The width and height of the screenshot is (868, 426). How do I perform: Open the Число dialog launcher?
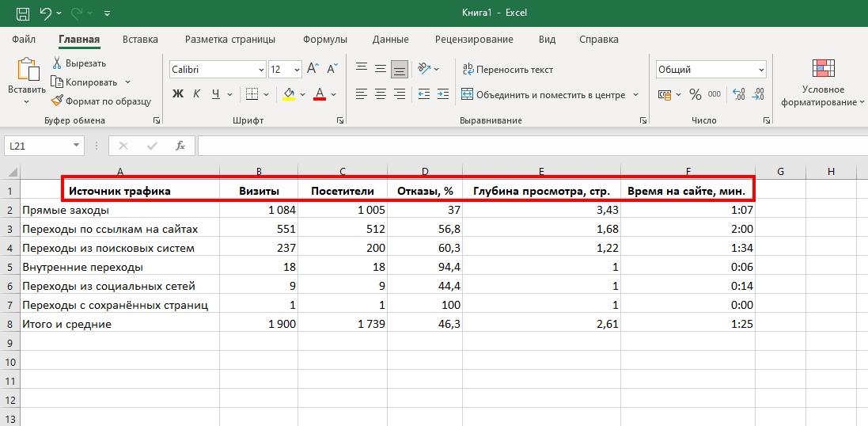(x=767, y=120)
